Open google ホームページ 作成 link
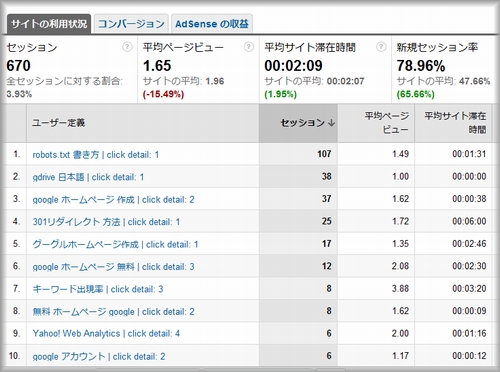The image size is (500, 372). click(113, 200)
